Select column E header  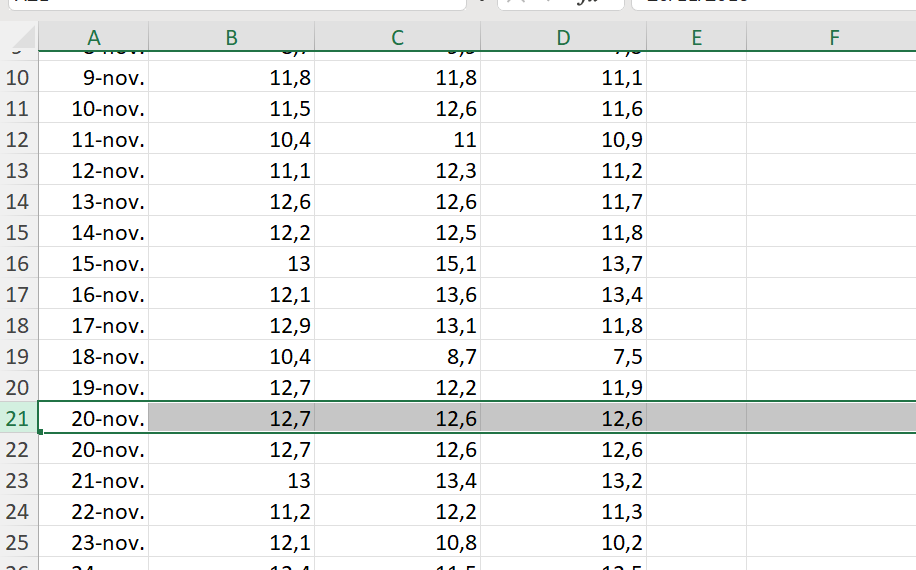pos(696,38)
